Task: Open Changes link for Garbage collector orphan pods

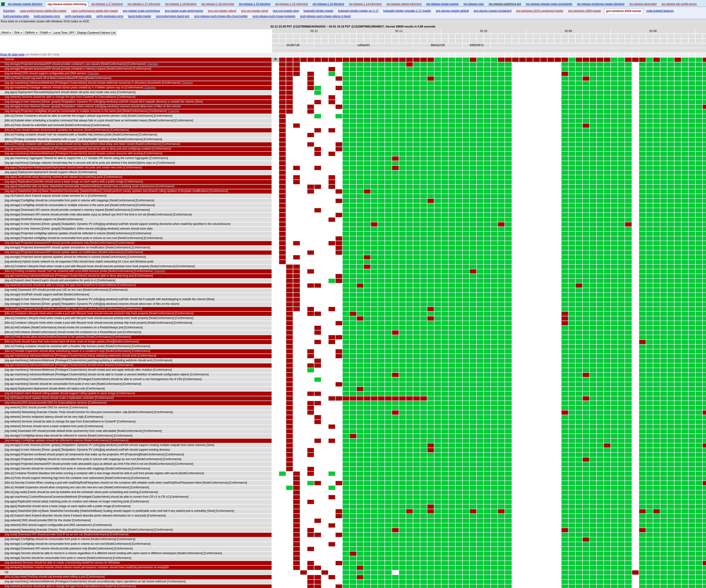Action: click(x=150, y=87)
